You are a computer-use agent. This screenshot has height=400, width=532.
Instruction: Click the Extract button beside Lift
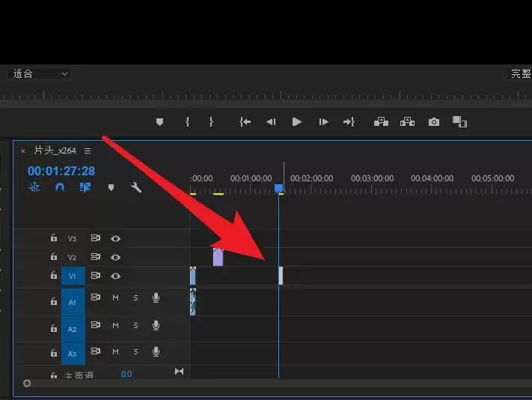(x=407, y=122)
